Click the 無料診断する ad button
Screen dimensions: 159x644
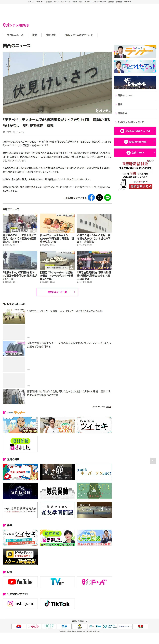pyautogui.click(x=141, y=186)
